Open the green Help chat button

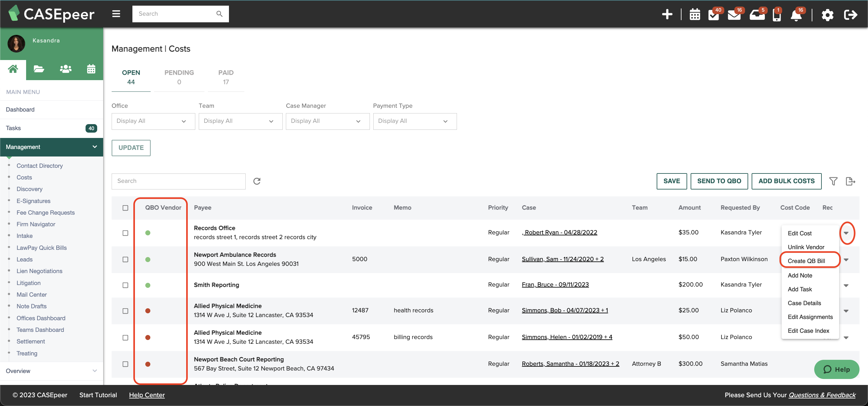pos(836,369)
